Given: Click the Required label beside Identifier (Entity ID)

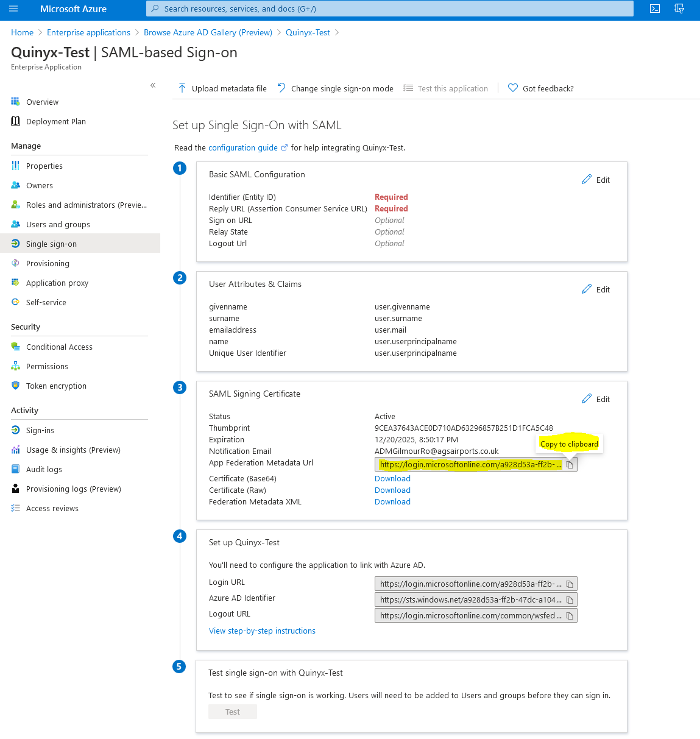Looking at the screenshot, I should [391, 197].
